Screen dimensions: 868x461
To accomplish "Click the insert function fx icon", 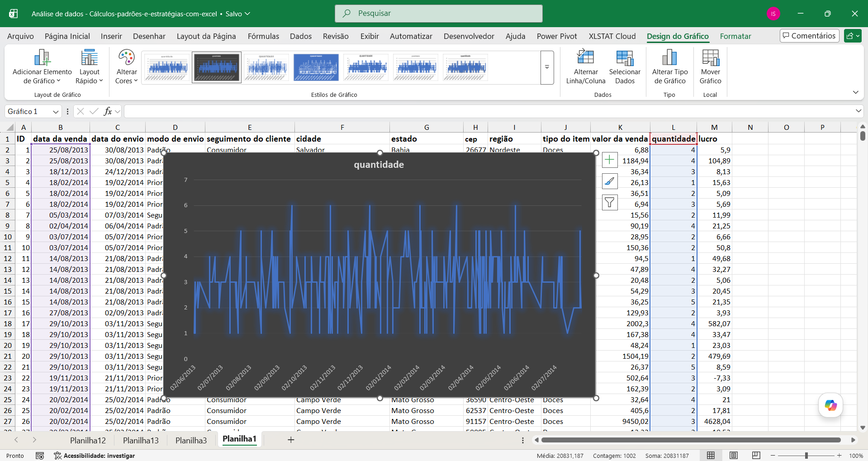I will pos(108,111).
